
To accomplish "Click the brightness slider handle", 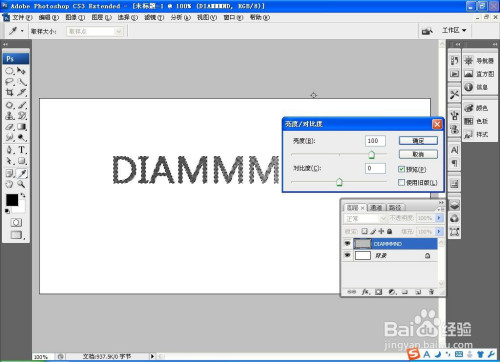I will 371,155.
